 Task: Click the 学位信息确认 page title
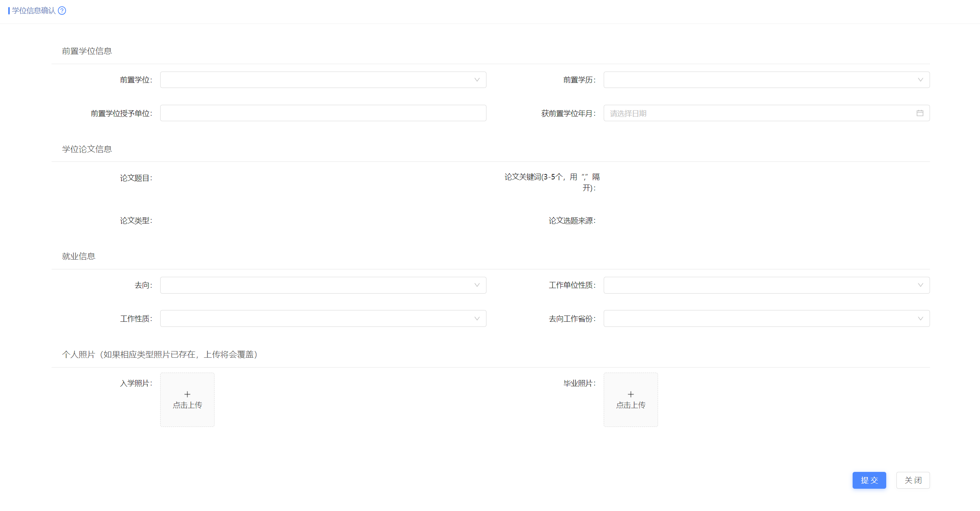click(x=34, y=11)
